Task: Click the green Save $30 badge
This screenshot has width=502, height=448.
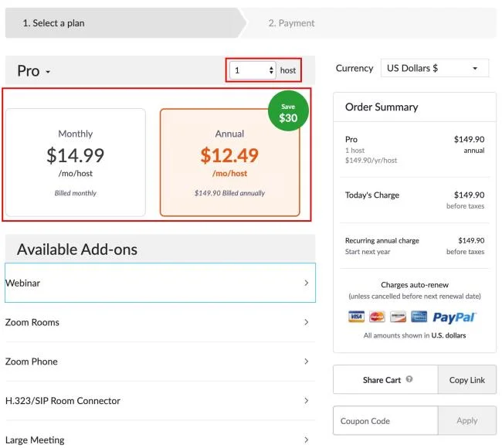Action: [288, 111]
